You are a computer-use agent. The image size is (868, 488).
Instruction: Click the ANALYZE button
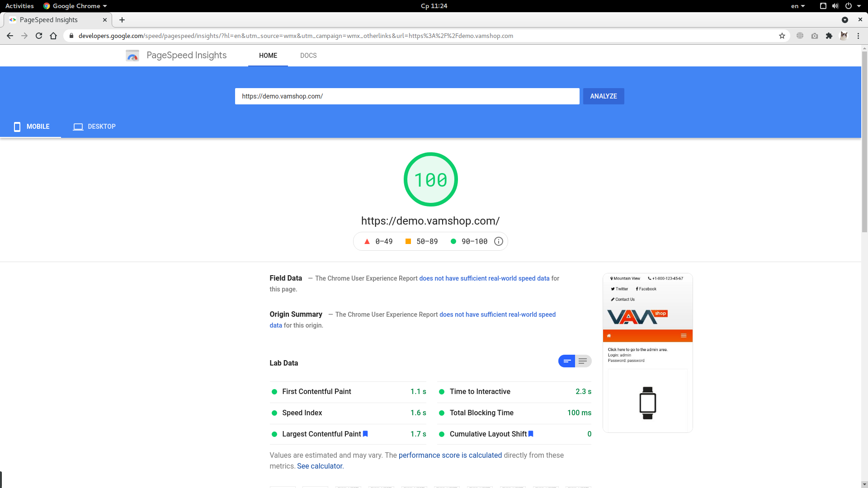(x=604, y=96)
